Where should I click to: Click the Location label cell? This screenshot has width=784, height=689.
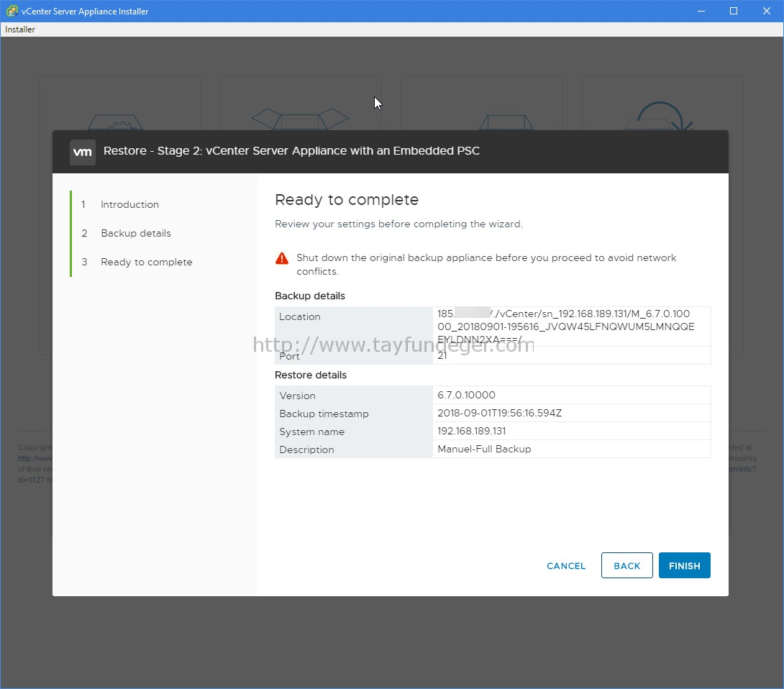click(353, 327)
